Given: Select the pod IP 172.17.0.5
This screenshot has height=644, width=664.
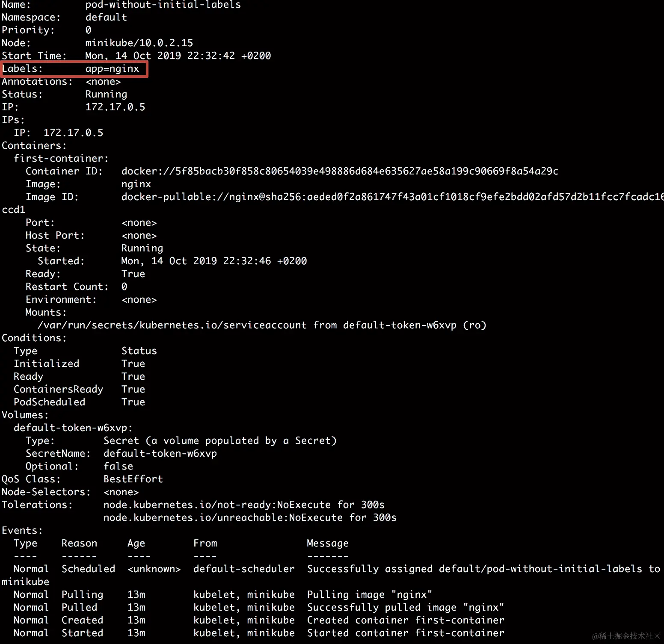Looking at the screenshot, I should pyautogui.click(x=115, y=107).
